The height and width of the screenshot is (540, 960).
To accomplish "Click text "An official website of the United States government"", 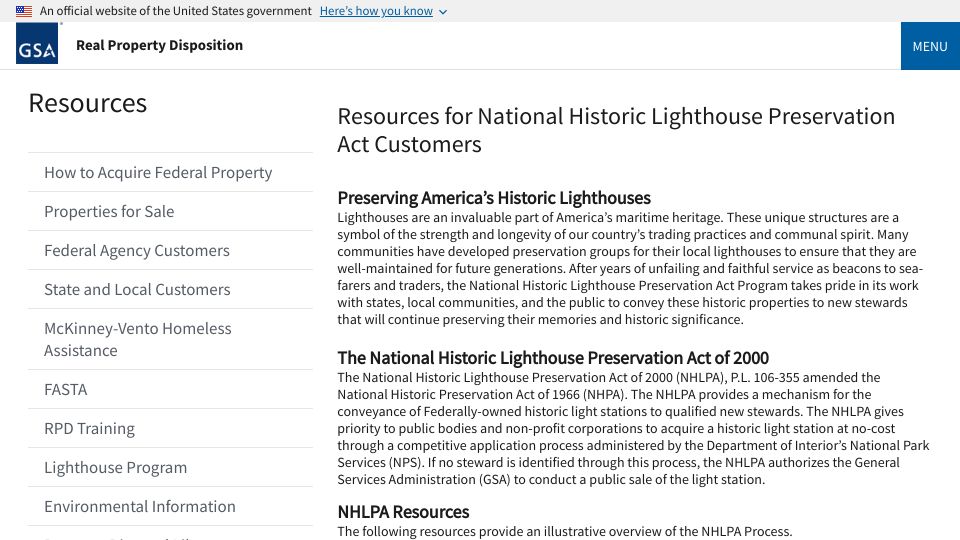I will tap(176, 11).
